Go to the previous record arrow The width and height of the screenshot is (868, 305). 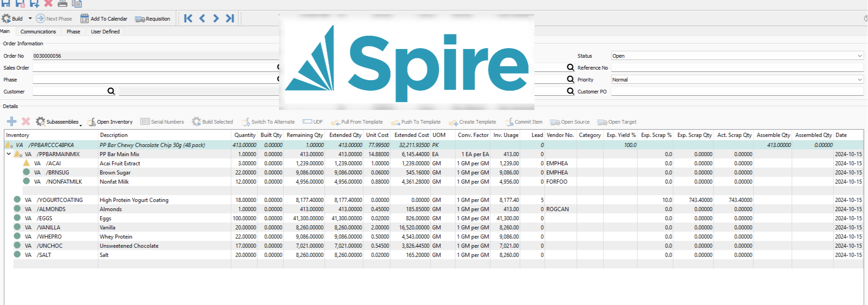tap(202, 18)
